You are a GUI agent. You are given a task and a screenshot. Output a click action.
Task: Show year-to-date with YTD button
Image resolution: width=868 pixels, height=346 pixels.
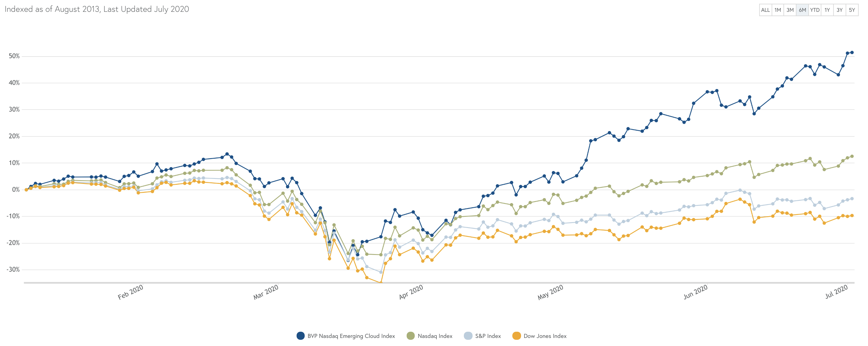[x=815, y=10]
